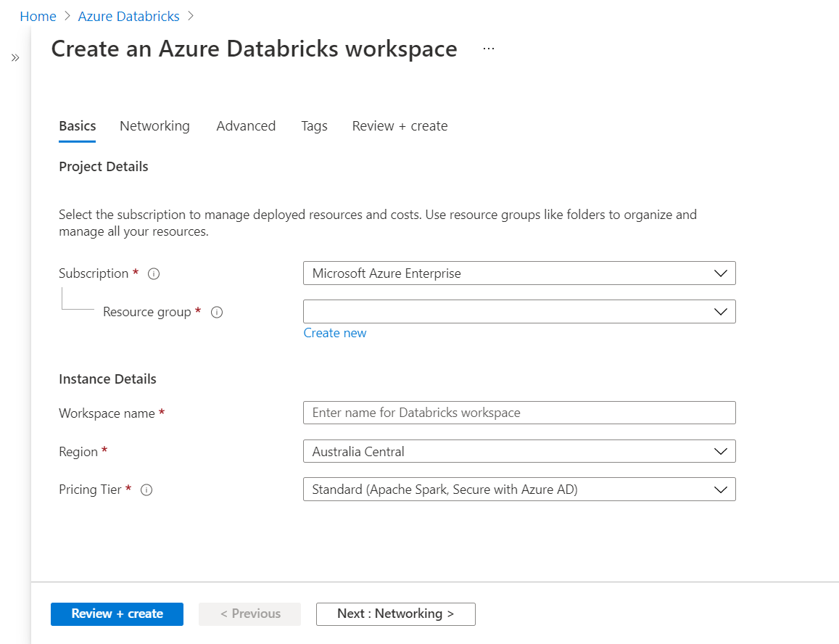This screenshot has height=644, width=839.
Task: Open the Region dropdown showing Australia Central
Action: coord(519,452)
